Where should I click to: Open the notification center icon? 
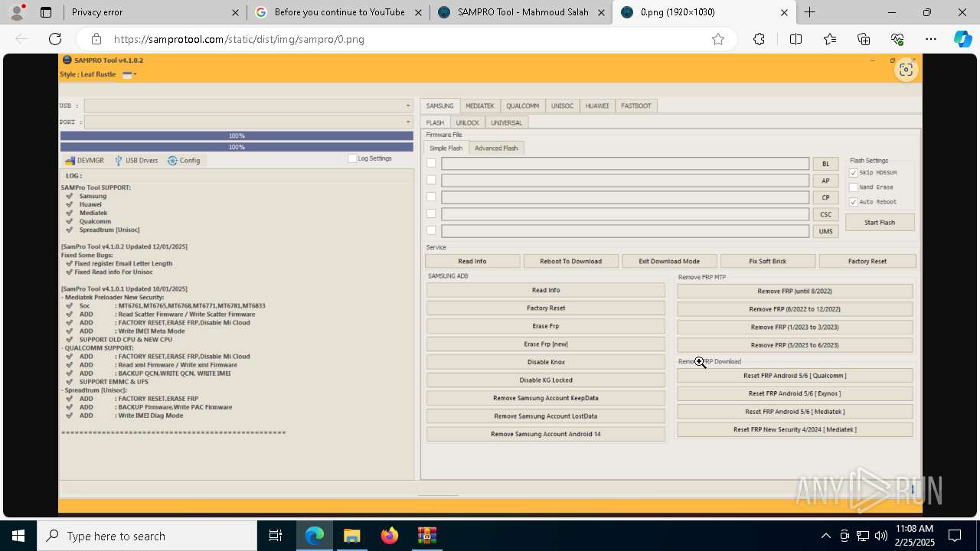click(955, 536)
